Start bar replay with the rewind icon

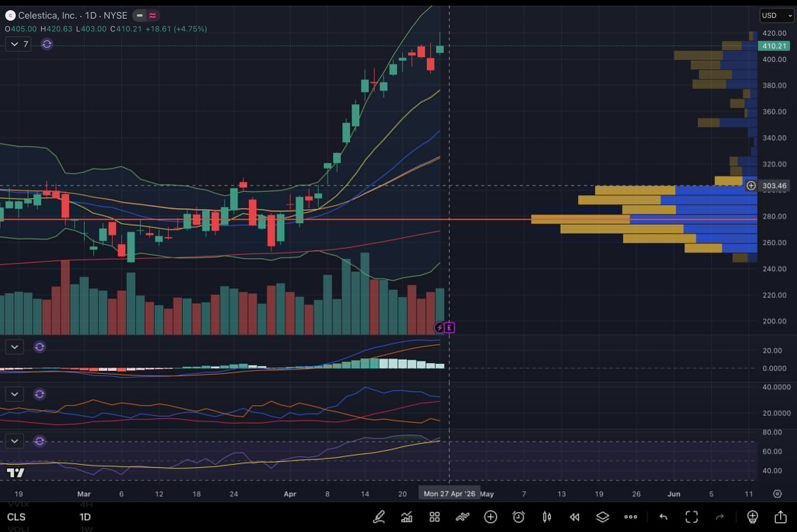coord(574,517)
